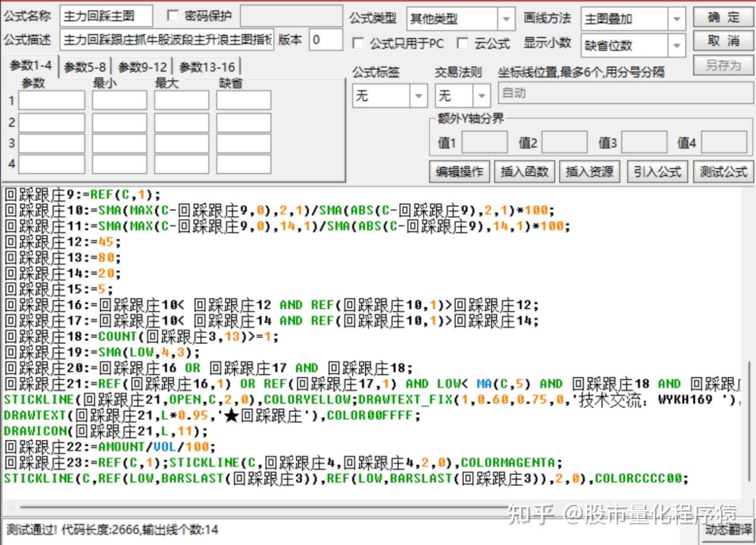Click the 版本 number field
The image size is (756, 545).
325,39
